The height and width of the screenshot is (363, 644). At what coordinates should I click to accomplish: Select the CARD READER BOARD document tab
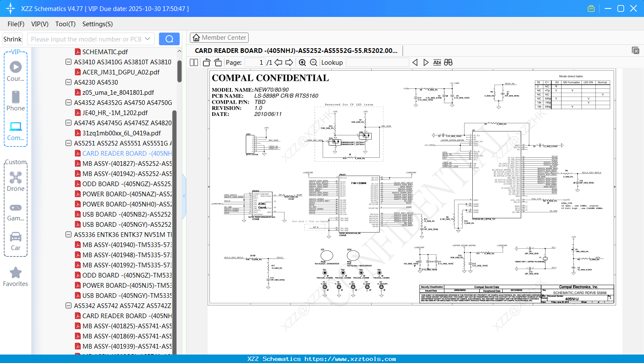point(296,50)
